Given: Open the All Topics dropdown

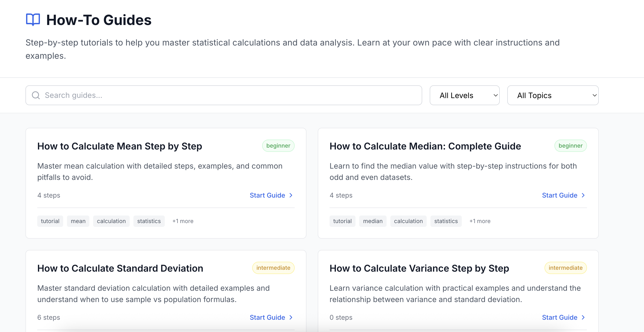Looking at the screenshot, I should coord(553,95).
